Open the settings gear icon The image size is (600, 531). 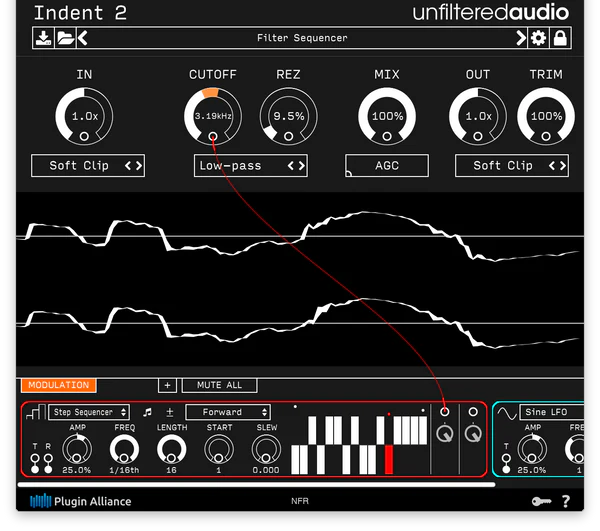[538, 38]
